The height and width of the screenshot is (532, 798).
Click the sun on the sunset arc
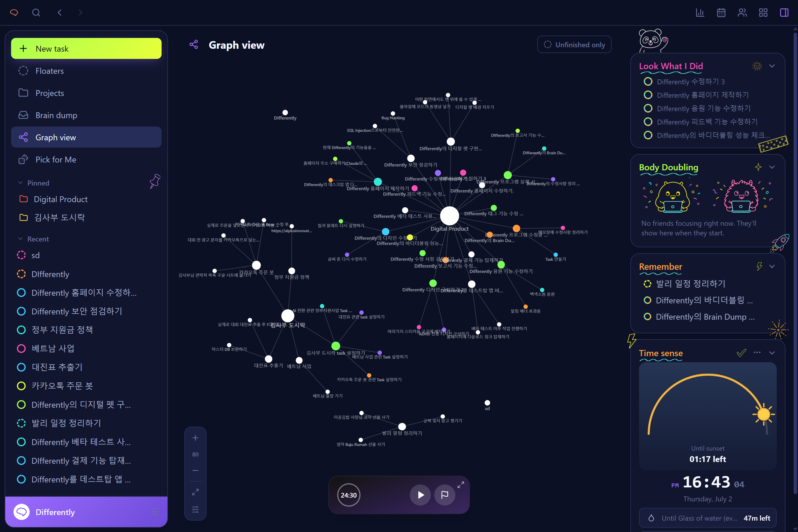pos(763,414)
